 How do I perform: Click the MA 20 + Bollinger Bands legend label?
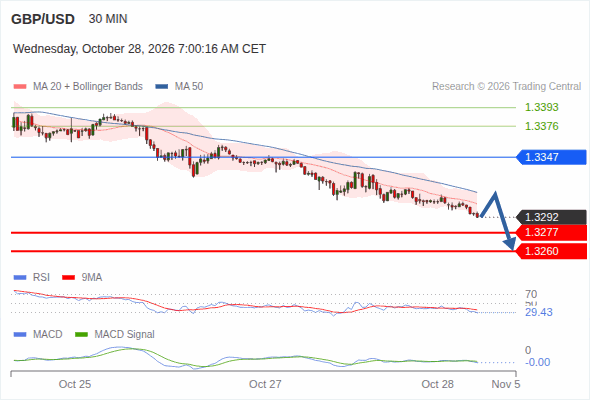pos(88,87)
